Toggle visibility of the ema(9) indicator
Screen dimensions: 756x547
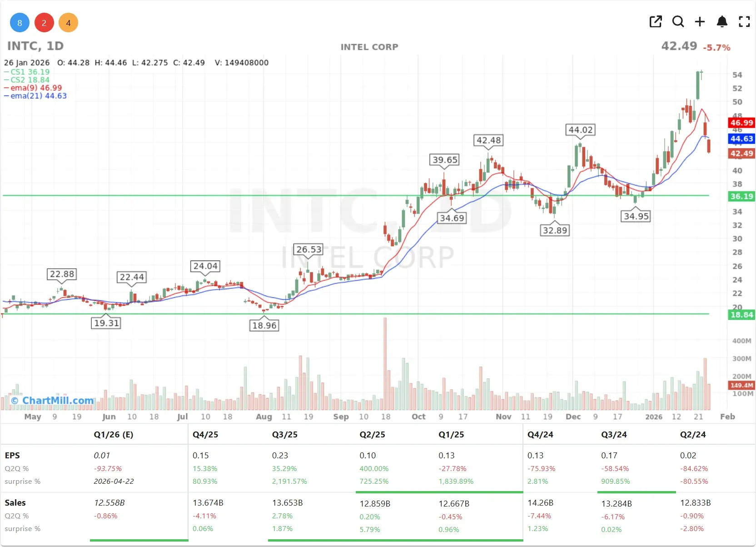(x=33, y=88)
